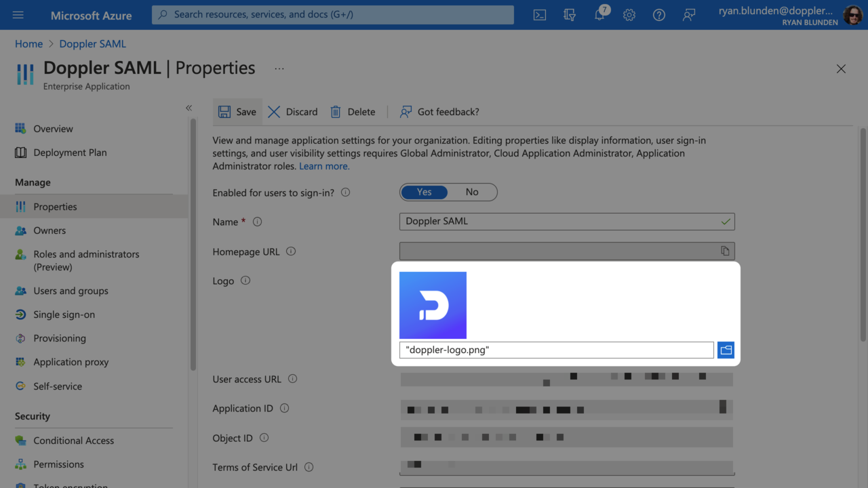Click Discard changes
Image resolution: width=868 pixels, height=488 pixels.
(293, 112)
